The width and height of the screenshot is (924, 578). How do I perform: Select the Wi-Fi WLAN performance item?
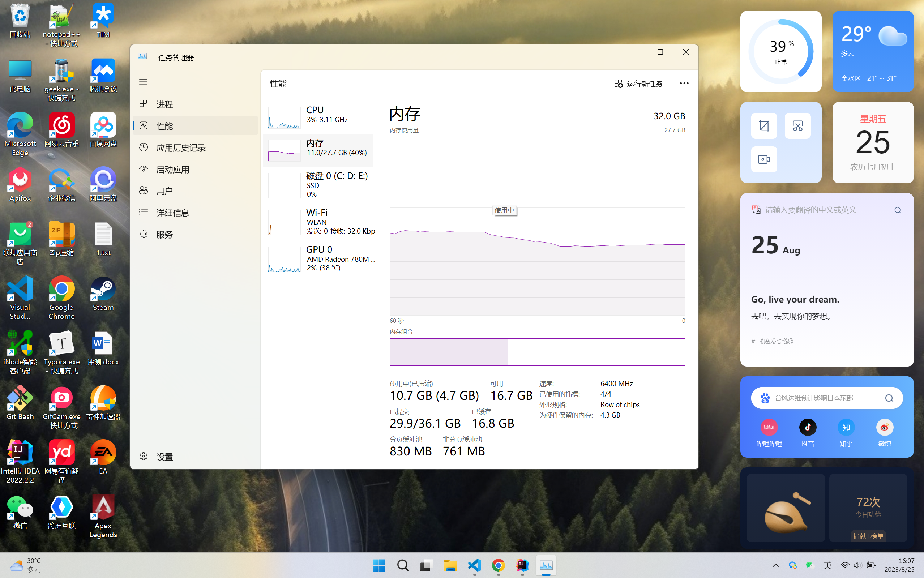(x=318, y=222)
